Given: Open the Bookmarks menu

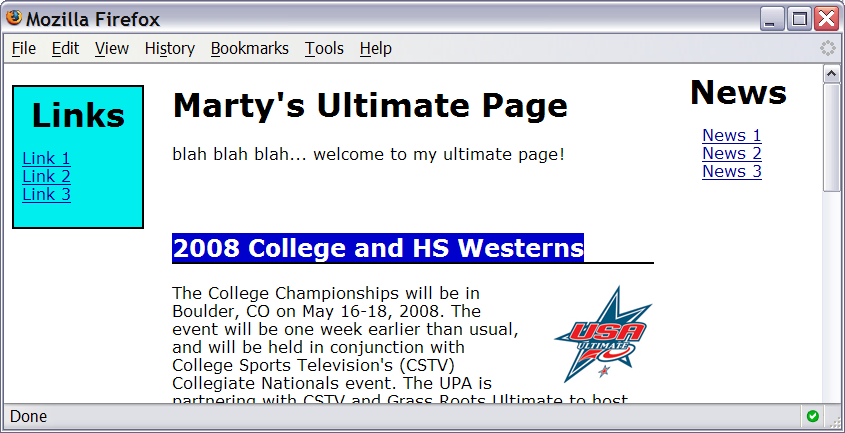Looking at the screenshot, I should coord(249,48).
